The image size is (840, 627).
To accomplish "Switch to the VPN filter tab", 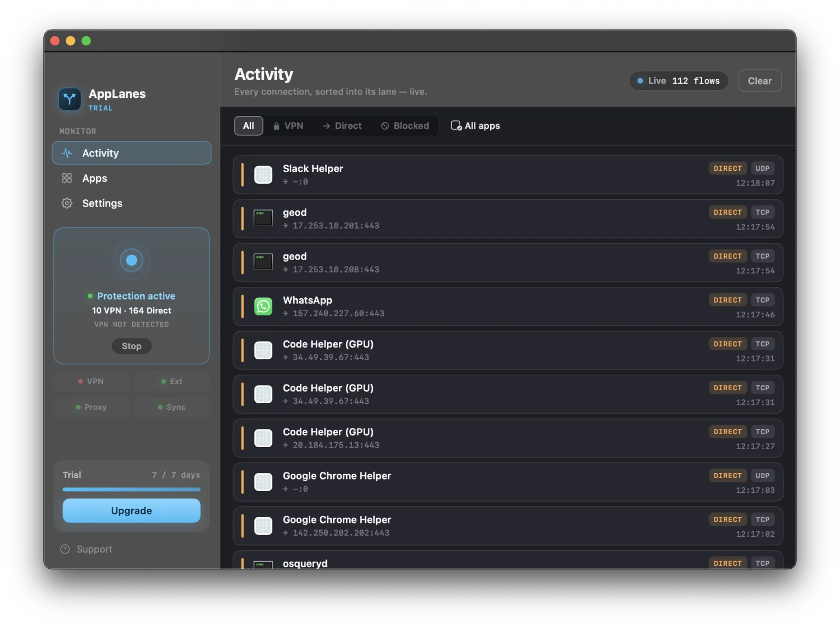I will 288,126.
